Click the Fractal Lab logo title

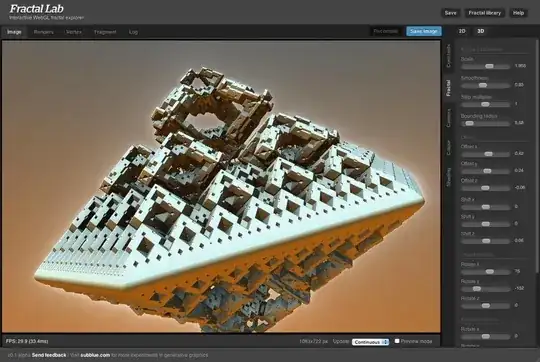point(37,9)
